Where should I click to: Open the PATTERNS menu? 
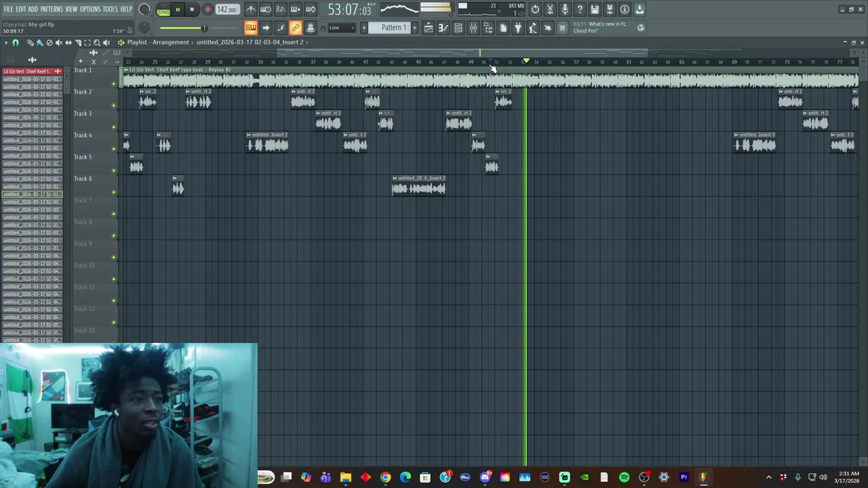(52, 9)
